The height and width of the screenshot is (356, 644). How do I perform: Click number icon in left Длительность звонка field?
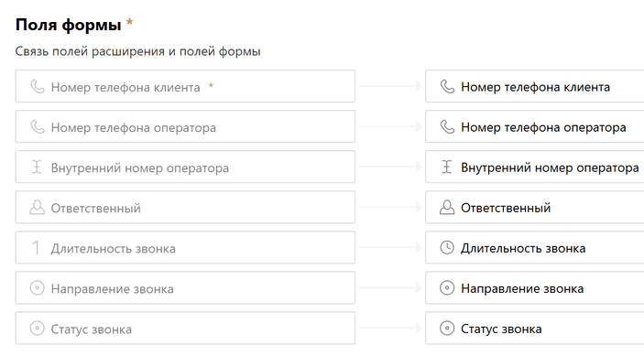(x=36, y=248)
